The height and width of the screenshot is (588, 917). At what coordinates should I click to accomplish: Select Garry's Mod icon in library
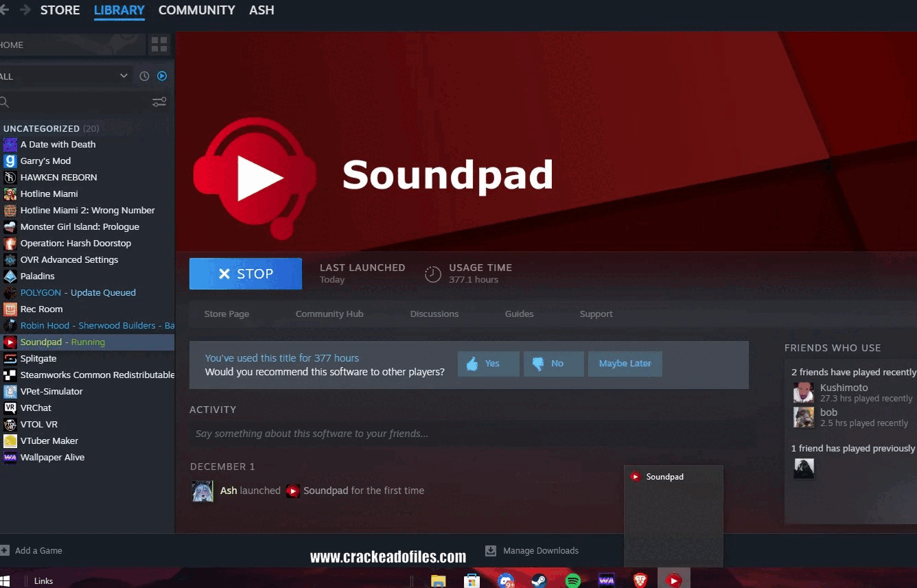(x=10, y=161)
